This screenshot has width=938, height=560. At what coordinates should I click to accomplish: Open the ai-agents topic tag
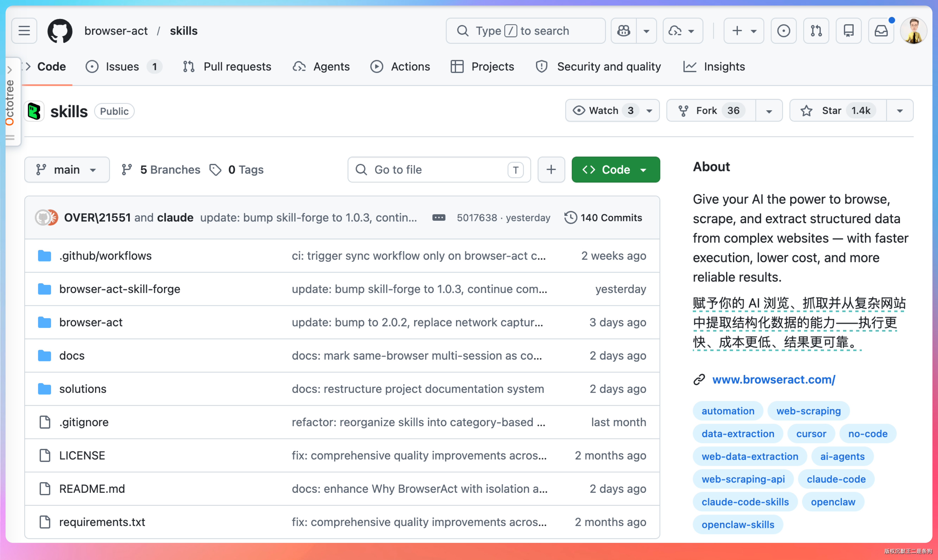[x=842, y=457]
